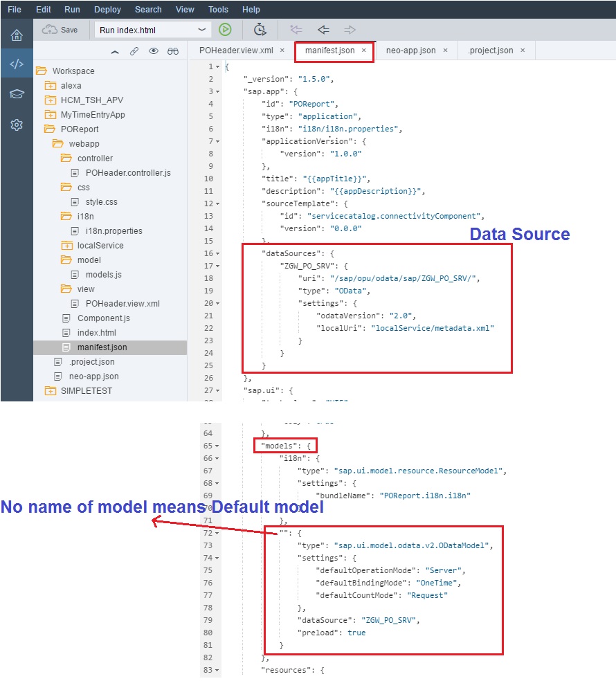Viewport: 616px width, 681px height.
Task: Toggle show hidden files eye icon
Action: point(154,51)
